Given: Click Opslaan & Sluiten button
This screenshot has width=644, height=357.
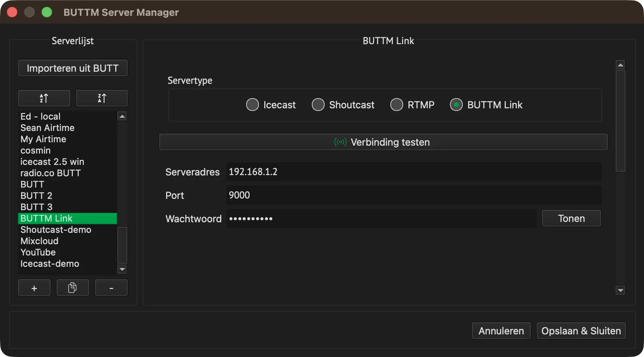Looking at the screenshot, I should [x=581, y=331].
